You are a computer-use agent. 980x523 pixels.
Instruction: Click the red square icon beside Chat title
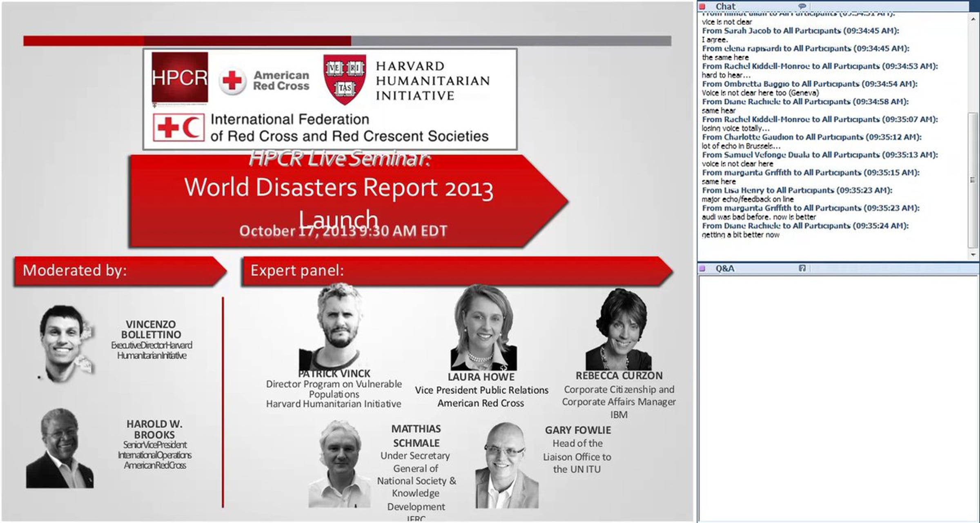click(x=702, y=6)
